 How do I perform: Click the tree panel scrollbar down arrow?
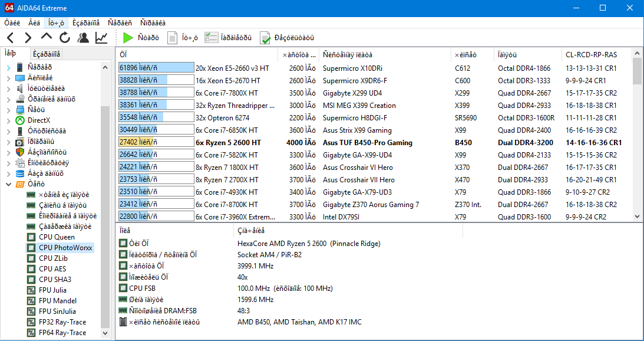coord(105,333)
